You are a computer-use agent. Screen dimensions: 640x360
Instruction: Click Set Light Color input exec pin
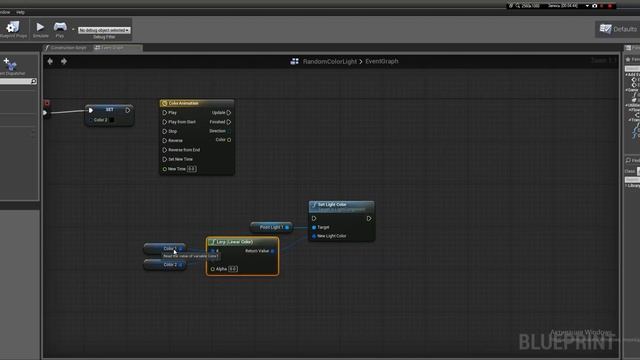[314, 218]
